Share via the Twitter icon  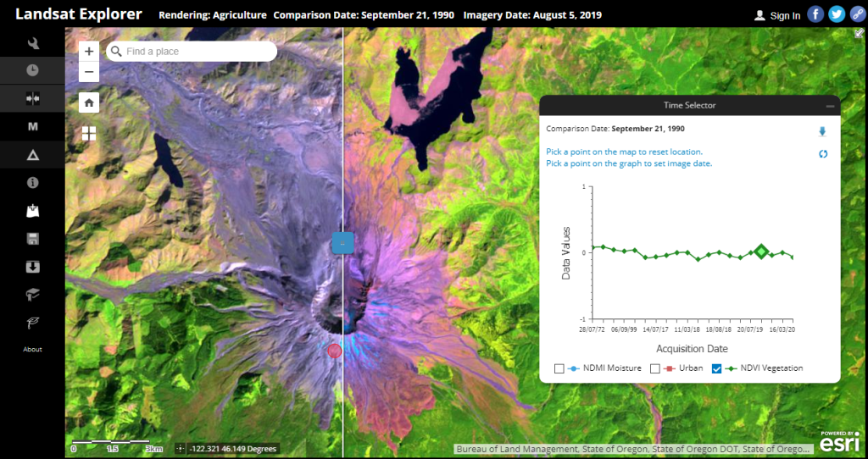[837, 14]
